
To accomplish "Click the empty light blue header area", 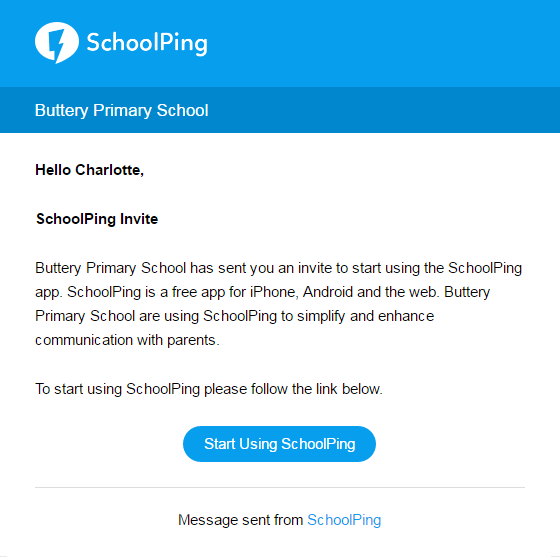I will [382, 43].
